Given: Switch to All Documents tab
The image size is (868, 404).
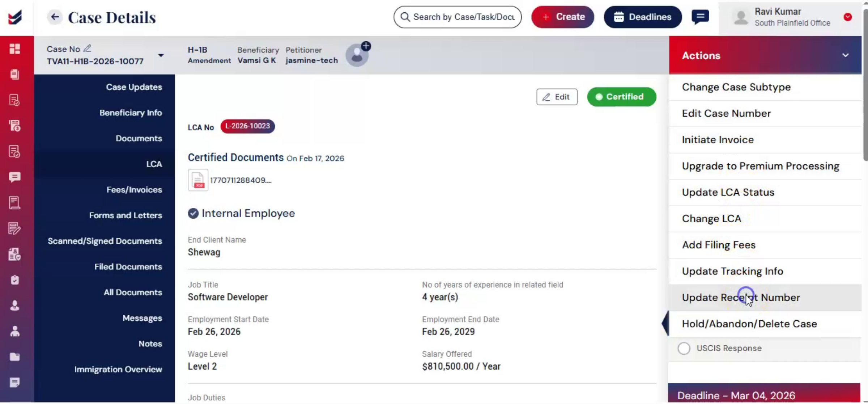Looking at the screenshot, I should point(133,293).
